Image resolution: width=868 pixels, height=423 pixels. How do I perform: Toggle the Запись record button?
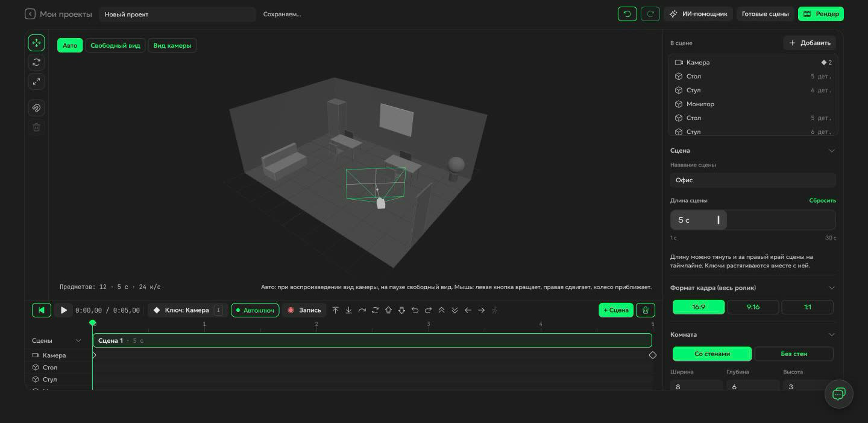304,310
